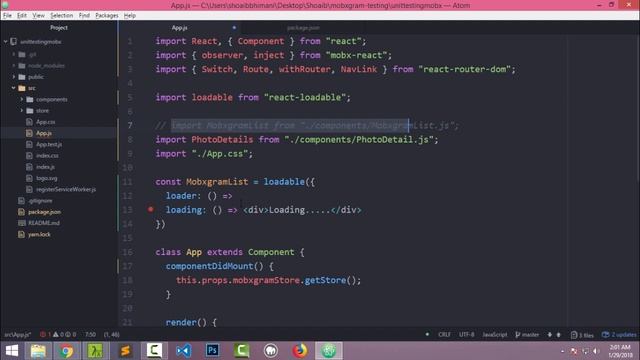Open index.js in the tree
Image resolution: width=640 pixels, height=360 pixels.
(x=45, y=167)
